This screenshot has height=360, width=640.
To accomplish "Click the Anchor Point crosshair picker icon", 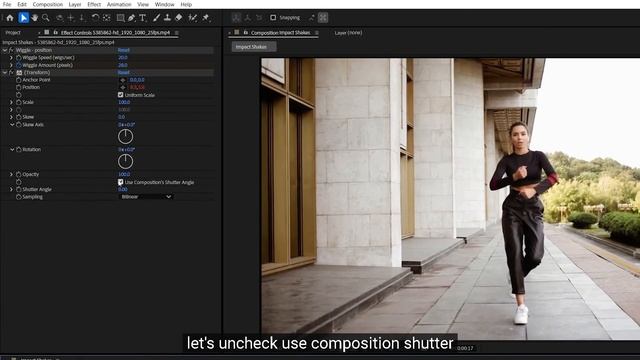I will point(122,80).
